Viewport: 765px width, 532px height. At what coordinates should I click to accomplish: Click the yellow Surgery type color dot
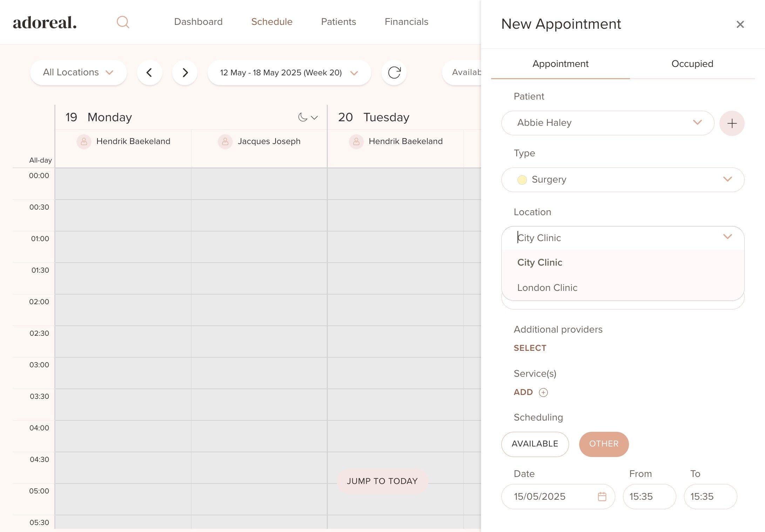click(522, 180)
